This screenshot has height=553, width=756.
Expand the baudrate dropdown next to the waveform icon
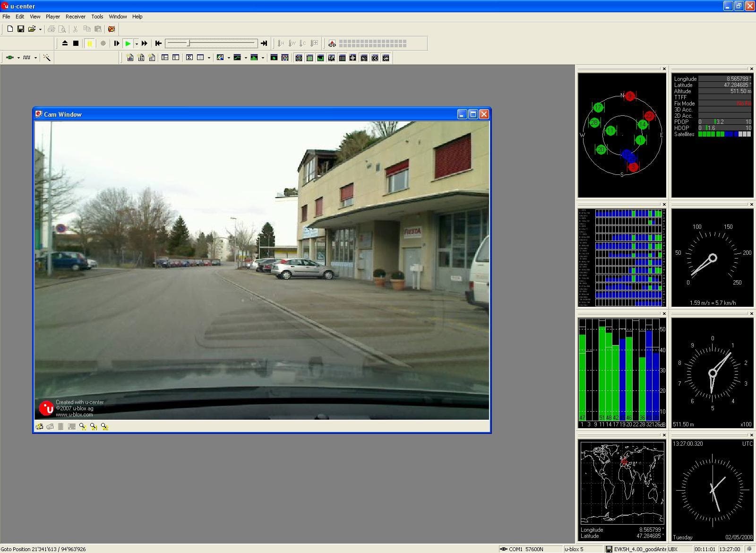tap(34, 57)
